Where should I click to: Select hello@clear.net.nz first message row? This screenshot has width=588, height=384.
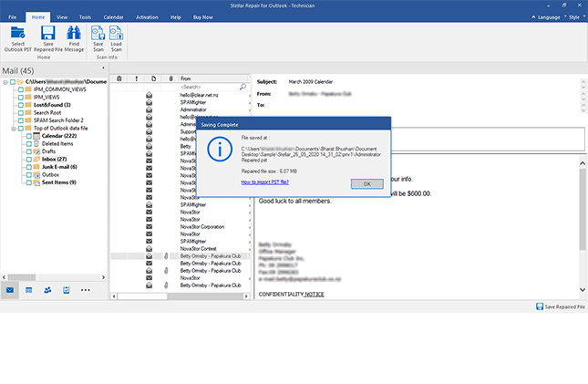pyautogui.click(x=181, y=95)
